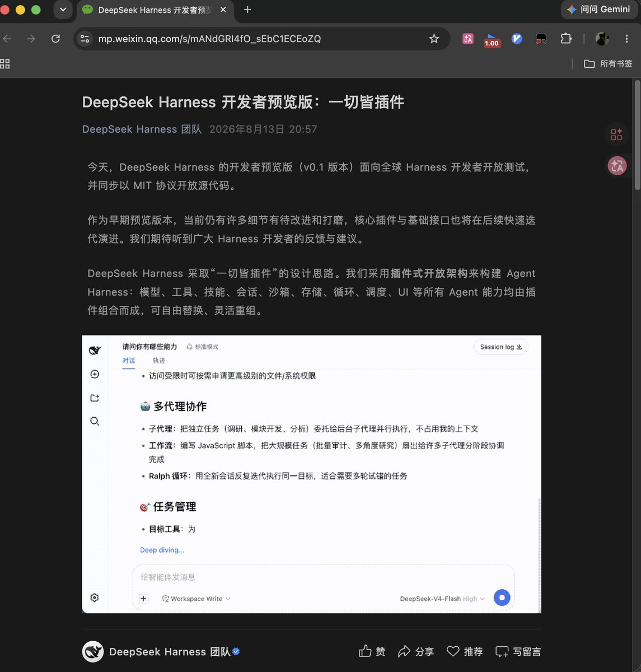Open the DeepSeek-V4-Flash High model dropdown

point(442,599)
